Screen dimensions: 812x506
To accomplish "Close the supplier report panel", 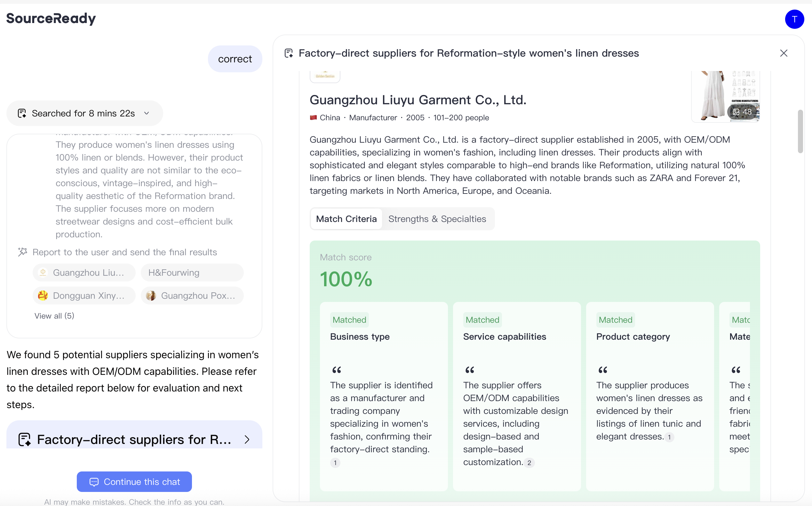I will pyautogui.click(x=784, y=53).
